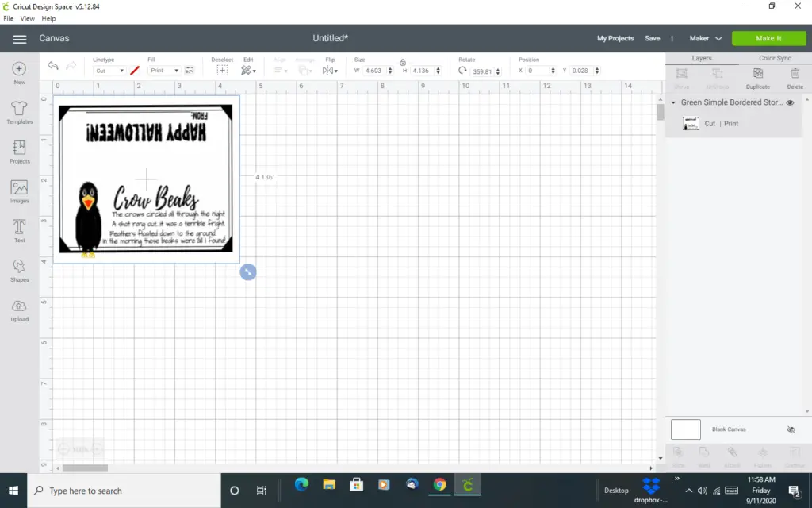Open My Projects
The height and width of the screenshot is (508, 812).
[x=615, y=38]
